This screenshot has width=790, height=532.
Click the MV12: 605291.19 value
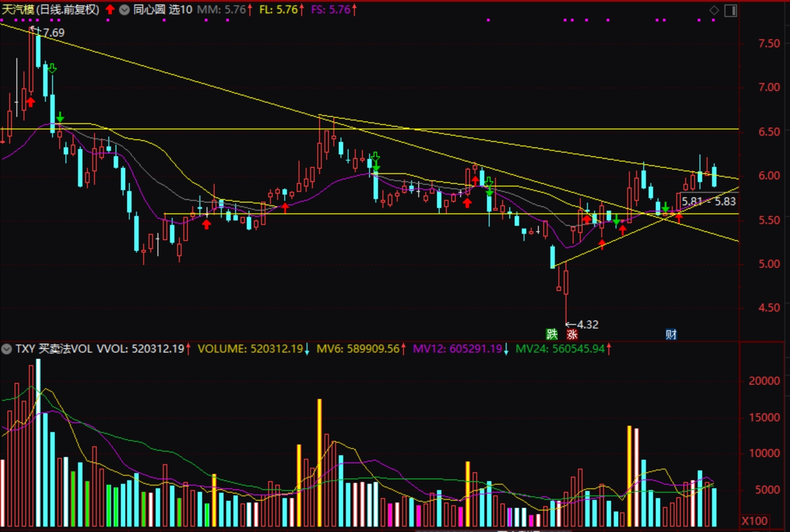(x=457, y=349)
